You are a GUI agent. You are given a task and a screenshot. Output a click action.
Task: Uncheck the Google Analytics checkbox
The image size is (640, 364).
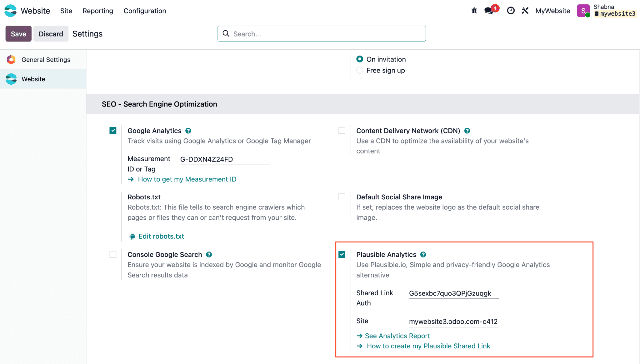coord(113,131)
